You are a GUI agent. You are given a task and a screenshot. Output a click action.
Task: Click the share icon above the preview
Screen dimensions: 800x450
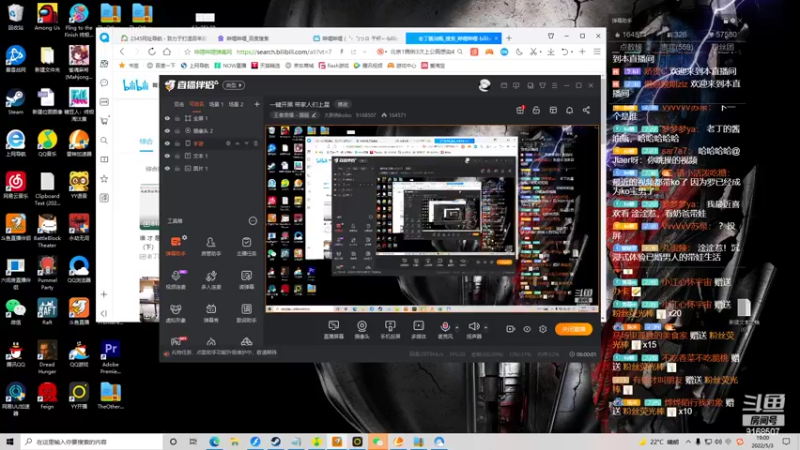pyautogui.click(x=586, y=110)
